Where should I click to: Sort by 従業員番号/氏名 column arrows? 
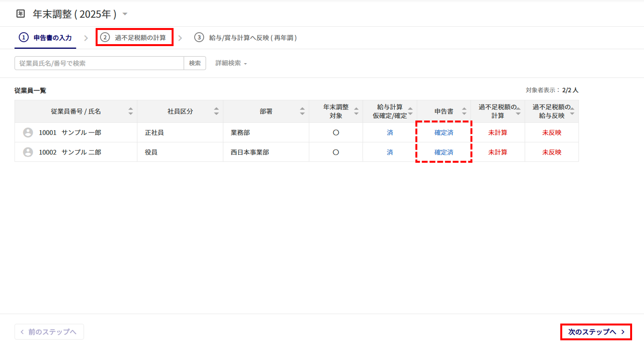[x=130, y=111]
